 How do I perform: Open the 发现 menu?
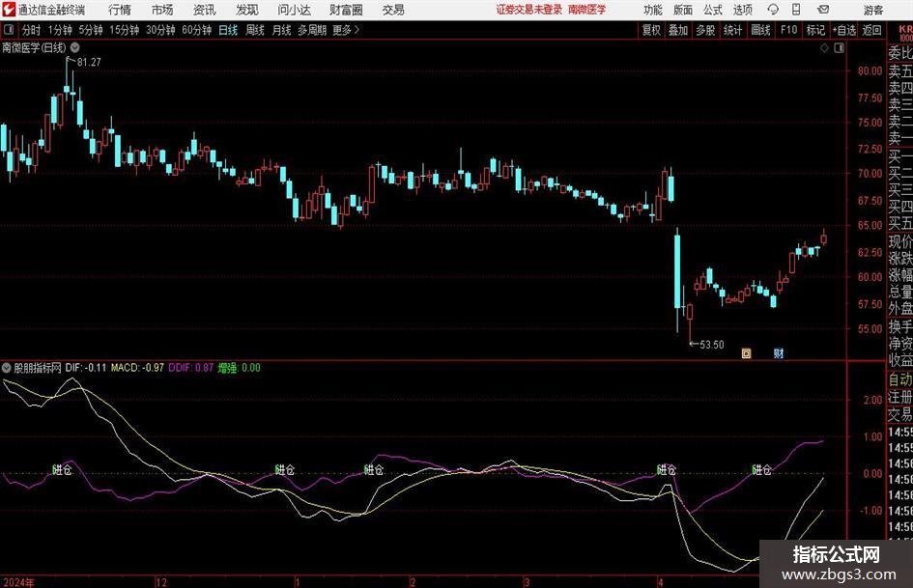coord(247,10)
